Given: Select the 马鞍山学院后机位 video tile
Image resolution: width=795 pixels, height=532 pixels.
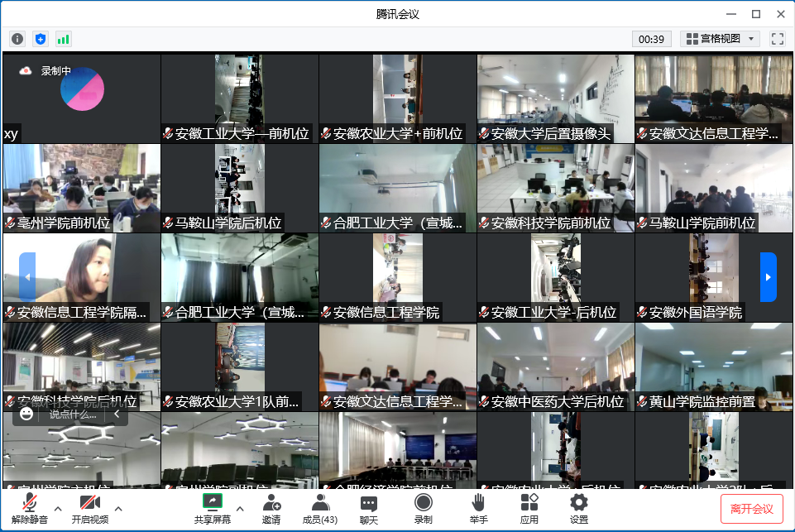Looking at the screenshot, I should tap(240, 188).
